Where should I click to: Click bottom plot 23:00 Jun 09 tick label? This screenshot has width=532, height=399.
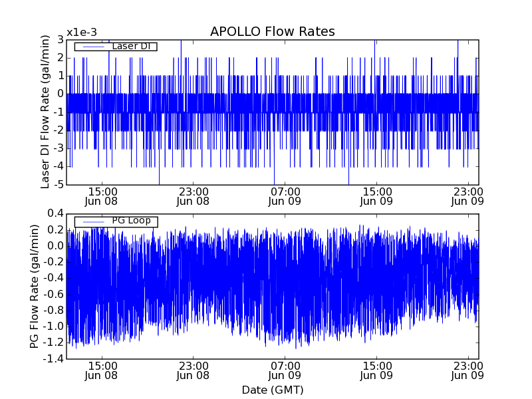[467, 371]
